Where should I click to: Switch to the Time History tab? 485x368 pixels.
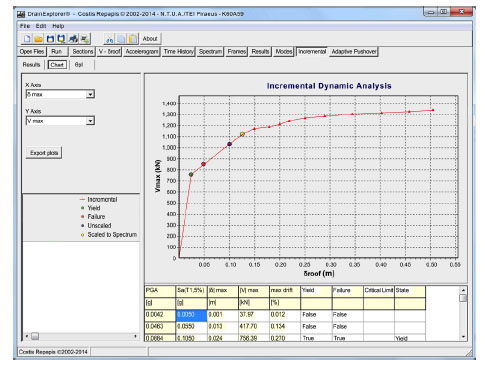179,51
